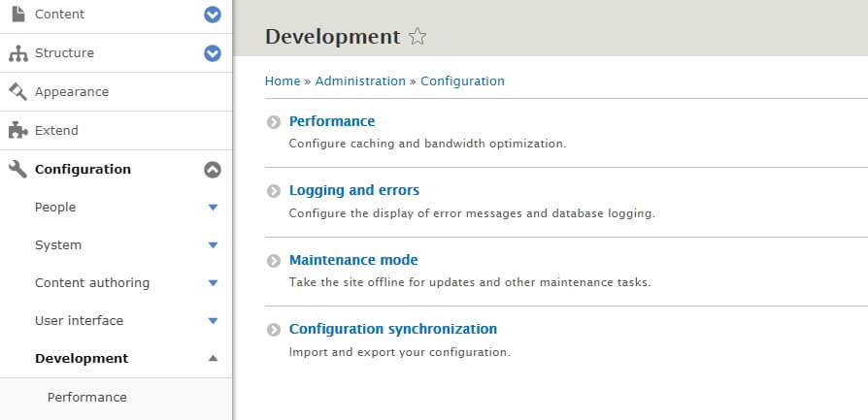Click the Appearance paintbrush icon

17,92
